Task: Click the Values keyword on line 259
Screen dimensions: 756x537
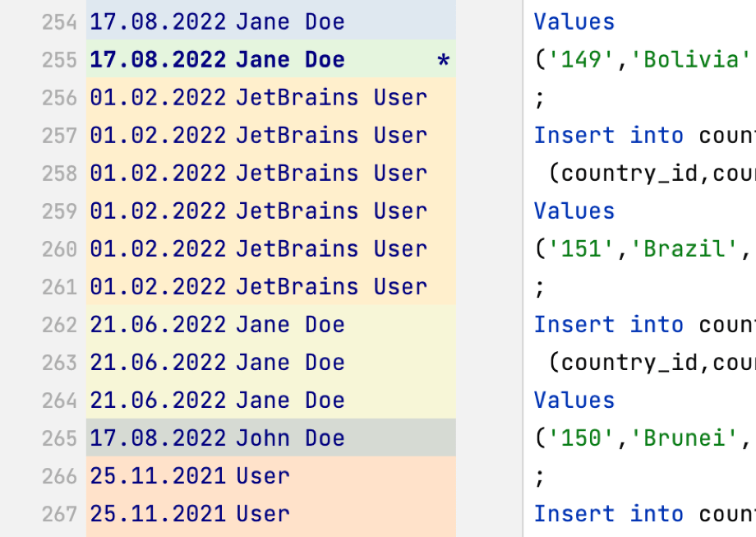Action: (x=574, y=211)
